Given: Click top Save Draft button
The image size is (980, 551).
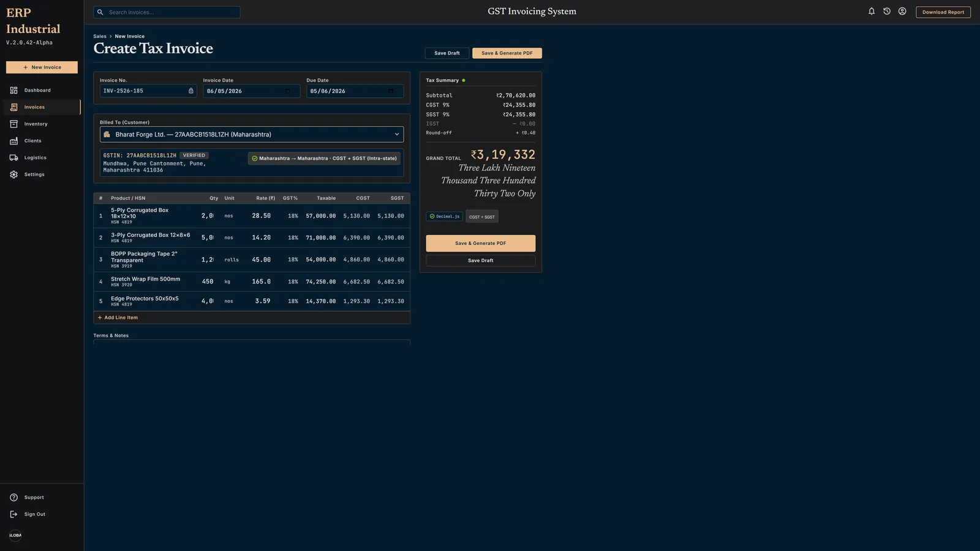Looking at the screenshot, I should [447, 53].
